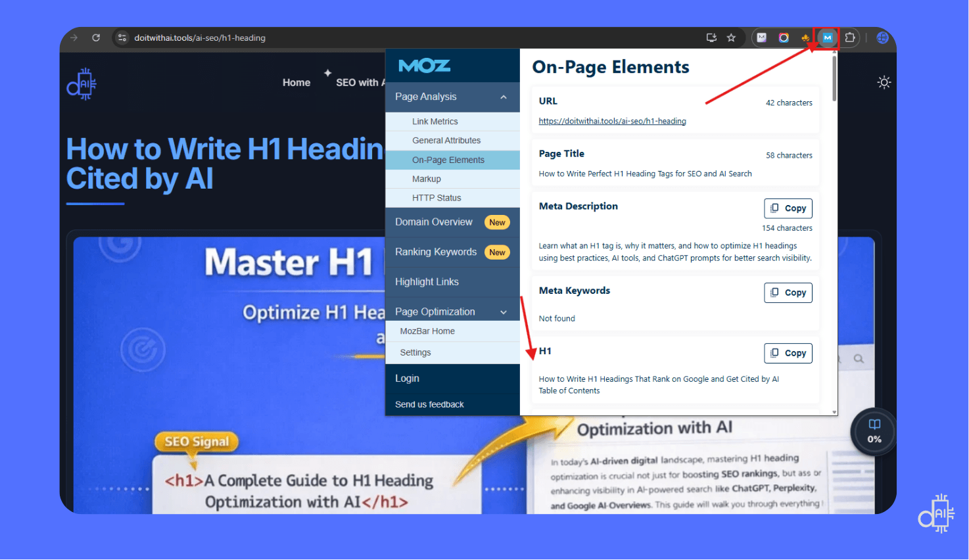Click the New badge beside Domain Overview
Viewport: 969px width, 560px height.
point(497,223)
